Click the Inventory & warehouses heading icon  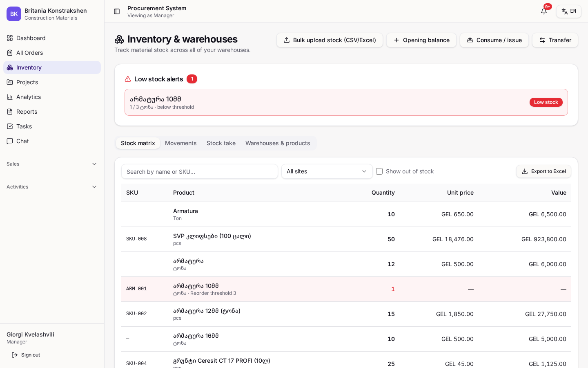(119, 39)
